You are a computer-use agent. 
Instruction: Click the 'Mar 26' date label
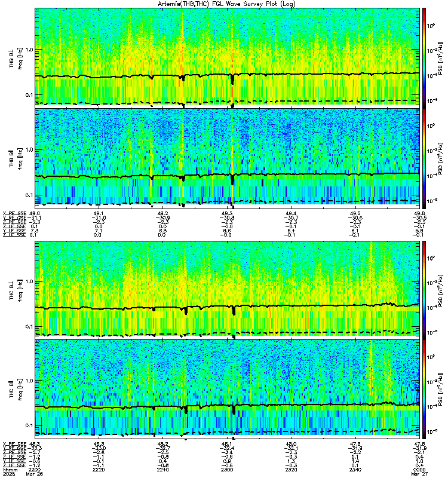click(34, 474)
